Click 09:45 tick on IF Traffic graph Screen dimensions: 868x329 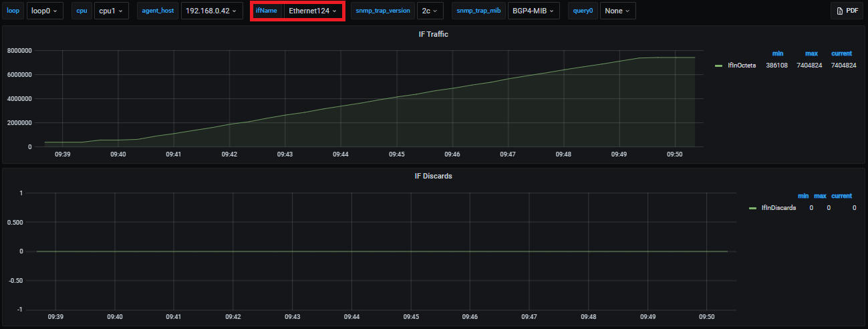coord(397,154)
